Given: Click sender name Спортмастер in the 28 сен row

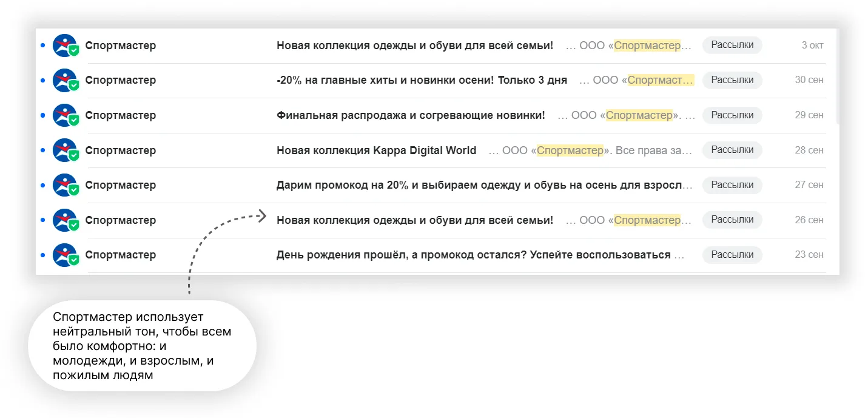Looking at the screenshot, I should click(121, 150).
